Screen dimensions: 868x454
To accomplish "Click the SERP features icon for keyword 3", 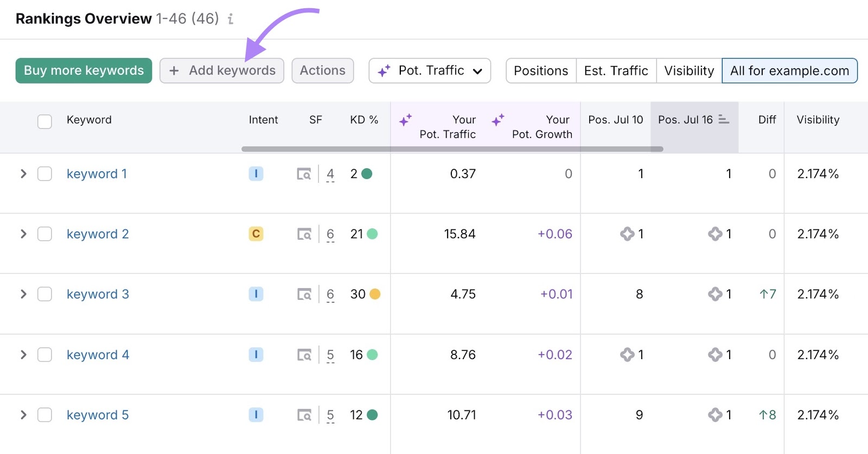I will [304, 295].
